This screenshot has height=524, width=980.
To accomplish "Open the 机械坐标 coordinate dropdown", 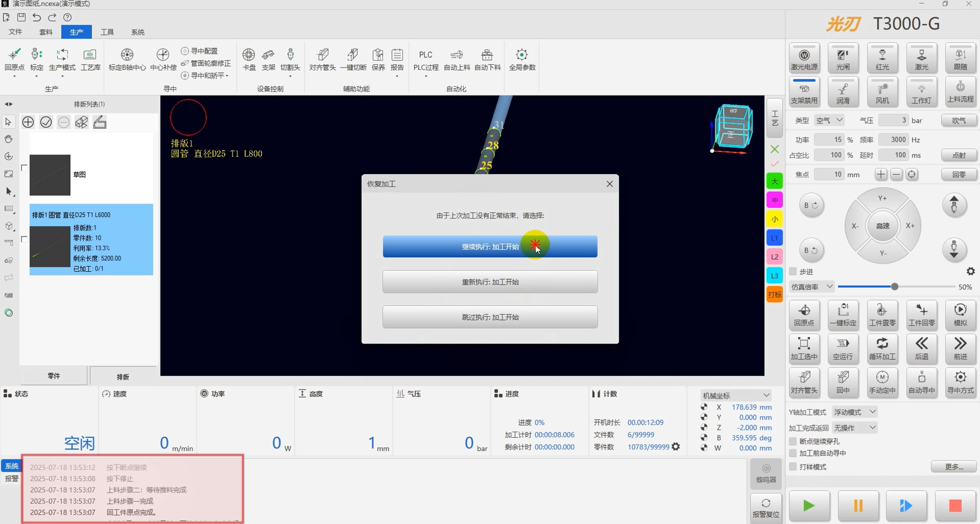I will (x=736, y=395).
